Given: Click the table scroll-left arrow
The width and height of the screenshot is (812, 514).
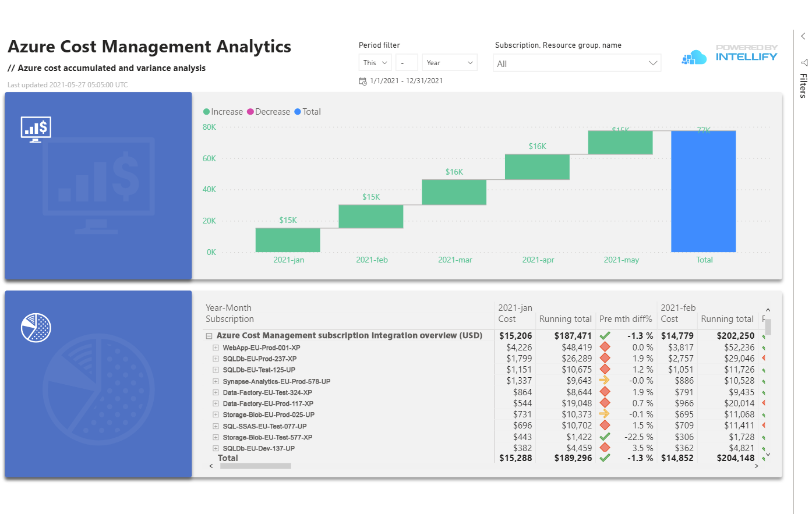Looking at the screenshot, I should coord(211,466).
